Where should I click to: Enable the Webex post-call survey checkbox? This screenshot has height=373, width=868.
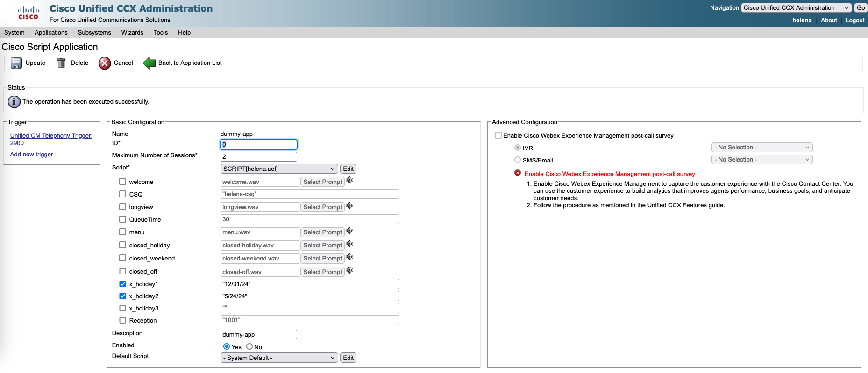pyautogui.click(x=498, y=135)
